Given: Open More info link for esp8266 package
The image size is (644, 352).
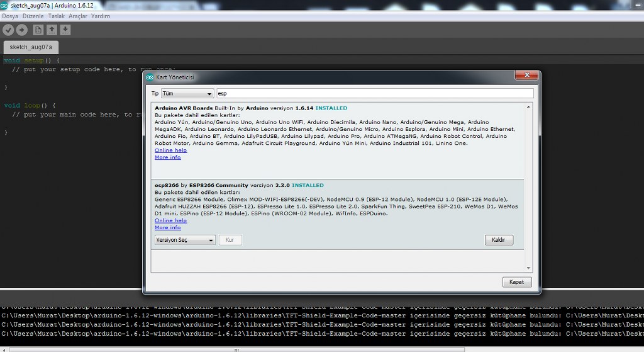Looking at the screenshot, I should 167,227.
